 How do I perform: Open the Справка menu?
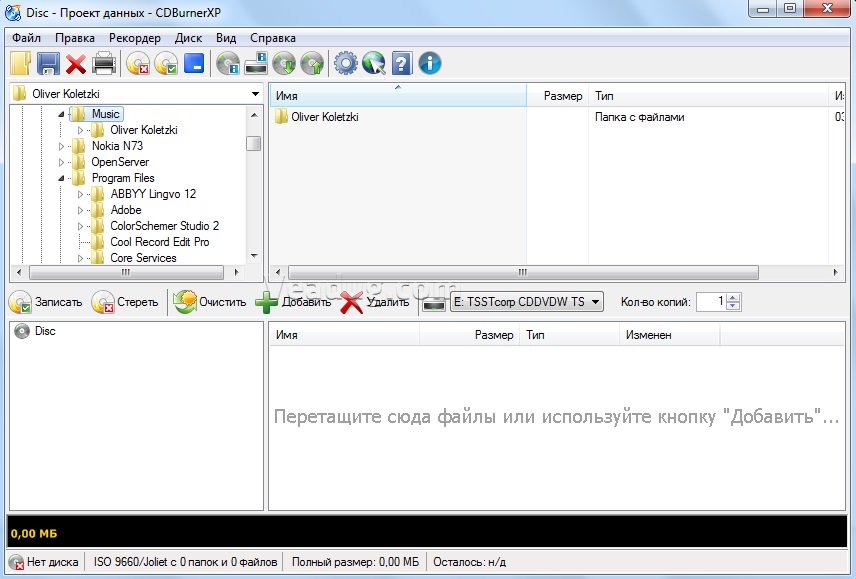coord(273,38)
